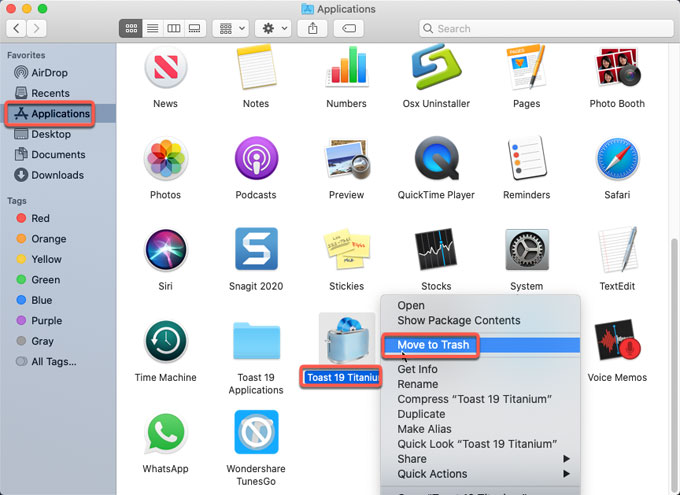Select the Pages app icon
Screen dimensions: 680x495
pos(526,67)
